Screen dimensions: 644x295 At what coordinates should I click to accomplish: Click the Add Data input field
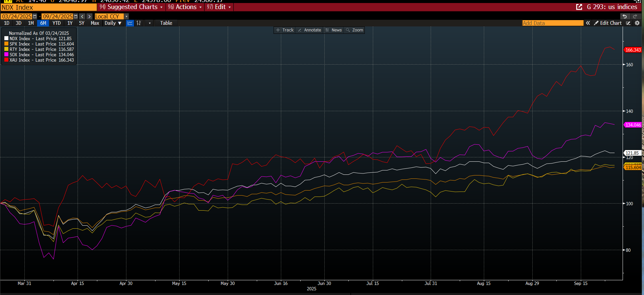[552, 23]
